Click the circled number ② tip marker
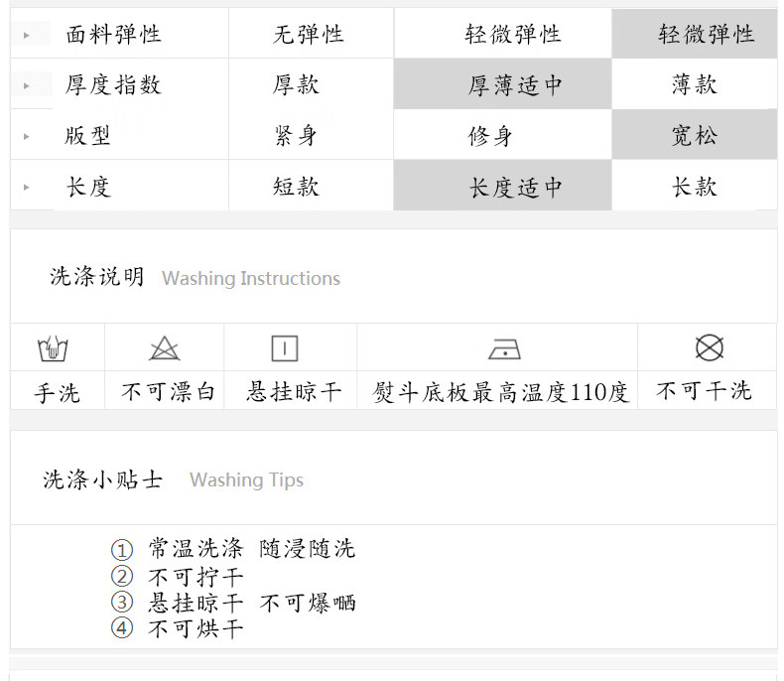The image size is (784, 681). [121, 576]
